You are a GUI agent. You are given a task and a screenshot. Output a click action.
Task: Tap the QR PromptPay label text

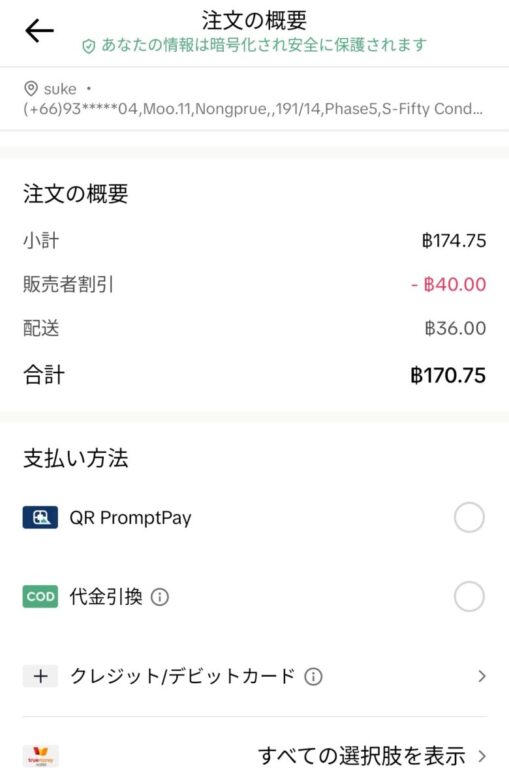click(130, 518)
